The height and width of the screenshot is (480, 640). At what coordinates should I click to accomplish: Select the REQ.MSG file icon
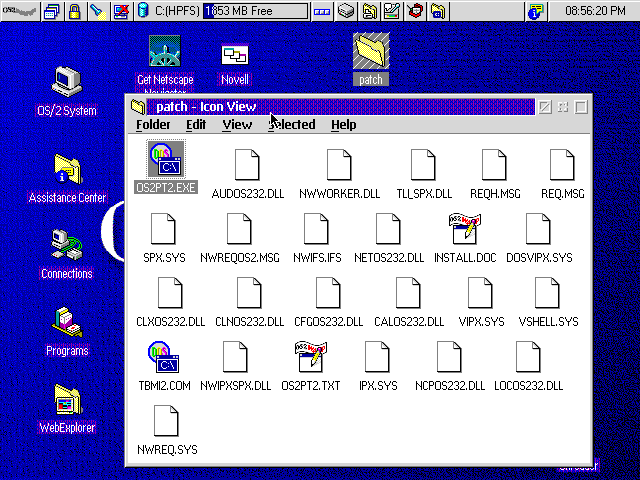tap(562, 165)
